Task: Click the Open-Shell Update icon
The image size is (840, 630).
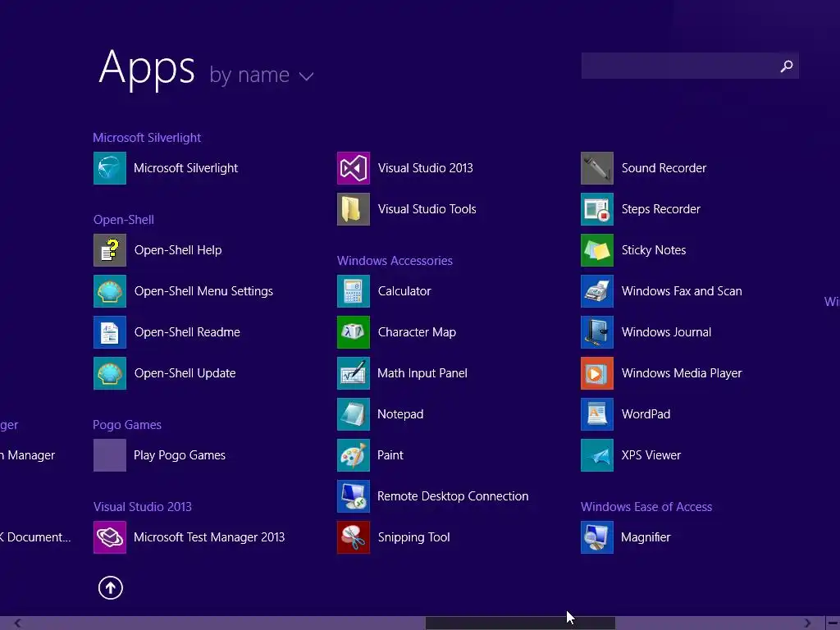Action: pos(110,373)
